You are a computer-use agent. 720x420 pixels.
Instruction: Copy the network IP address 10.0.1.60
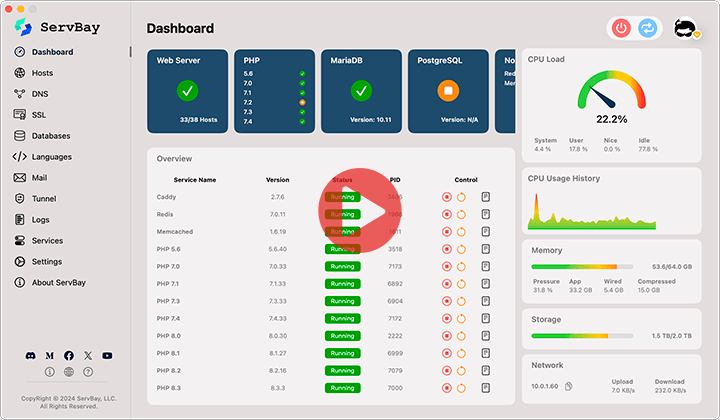(568, 386)
